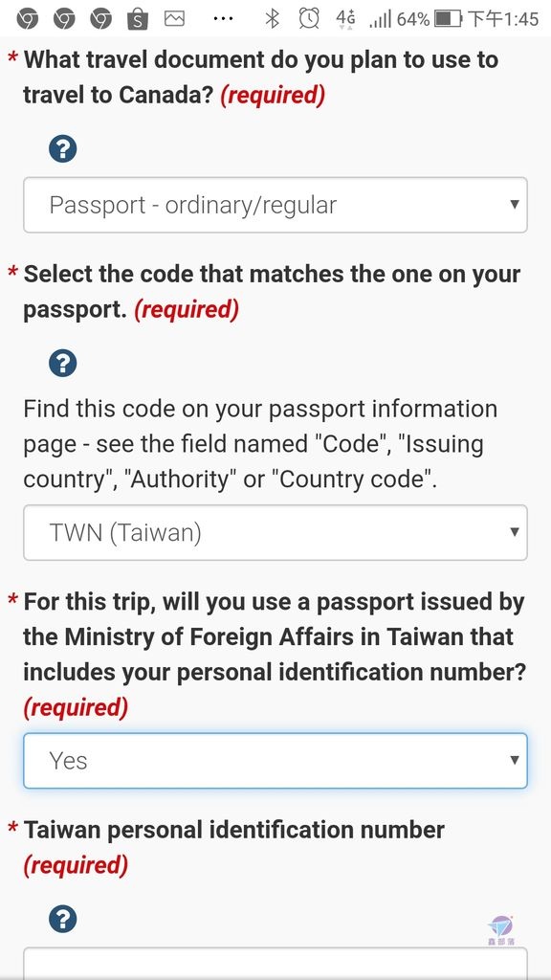Tap the battery indicator icon
The height and width of the screenshot is (980, 551).
(448, 19)
